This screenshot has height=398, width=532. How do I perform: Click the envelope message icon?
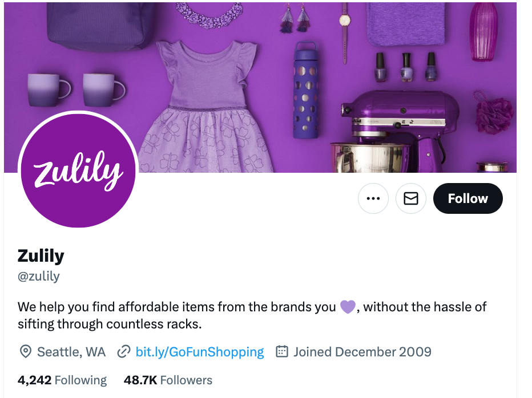pyautogui.click(x=411, y=198)
